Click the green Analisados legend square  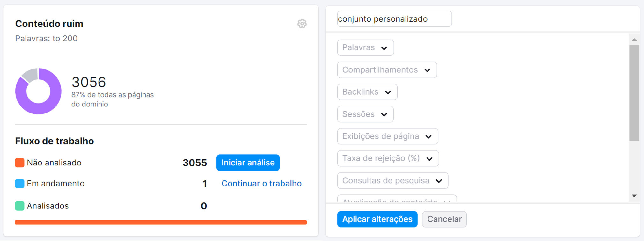(19, 206)
